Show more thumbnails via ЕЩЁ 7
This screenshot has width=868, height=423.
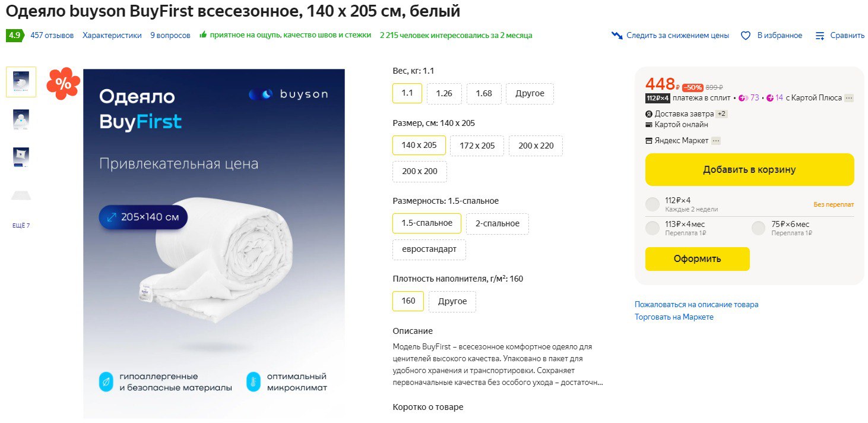tap(21, 226)
